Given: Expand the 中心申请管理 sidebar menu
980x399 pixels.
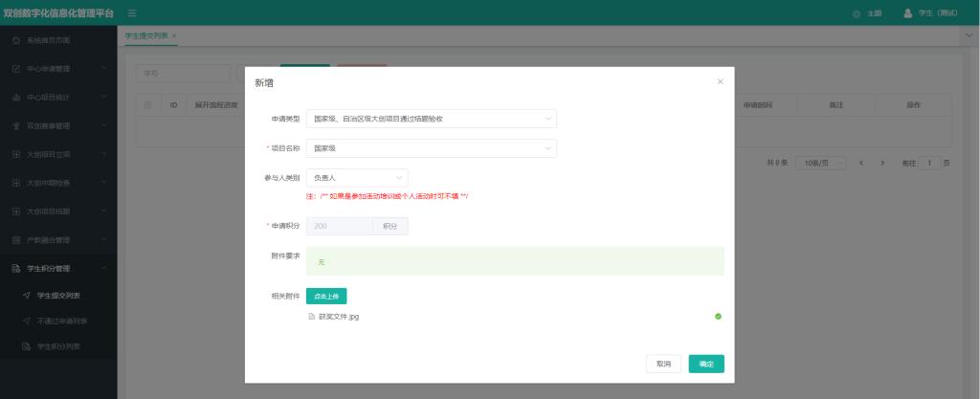Looking at the screenshot, I should click(57, 69).
